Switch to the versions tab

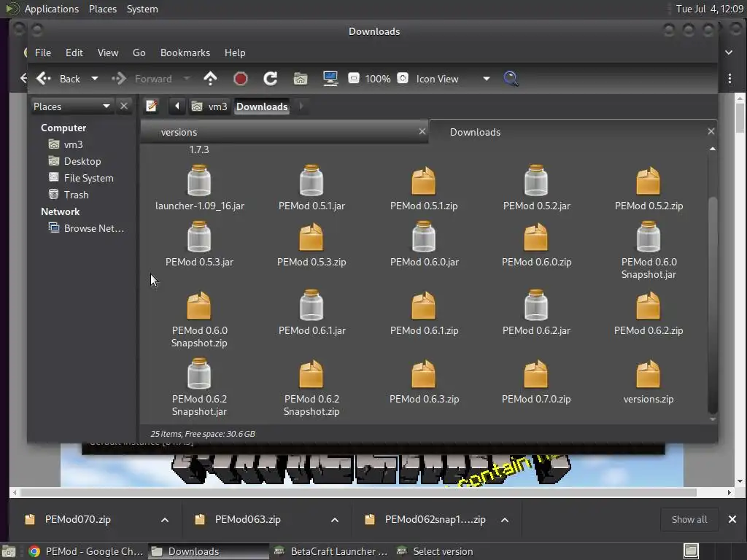click(179, 132)
